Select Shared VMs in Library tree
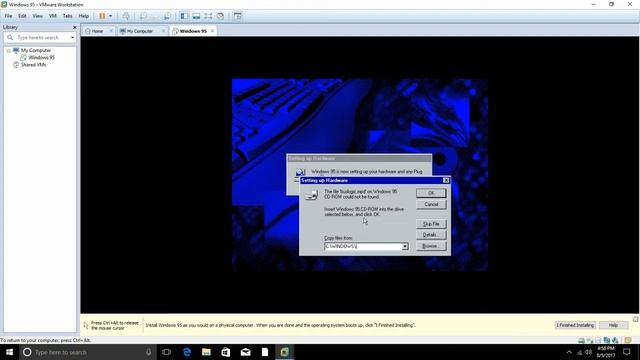The image size is (640, 360). [x=33, y=65]
